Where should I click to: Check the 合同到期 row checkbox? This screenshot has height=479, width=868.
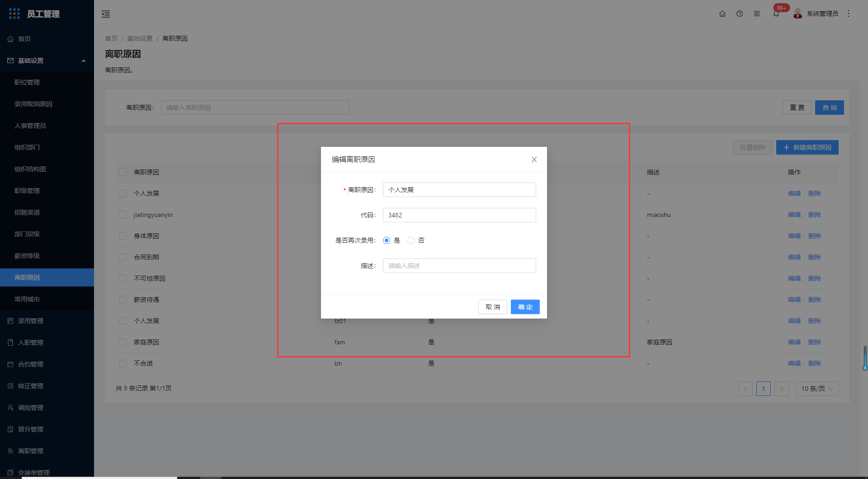coord(123,257)
